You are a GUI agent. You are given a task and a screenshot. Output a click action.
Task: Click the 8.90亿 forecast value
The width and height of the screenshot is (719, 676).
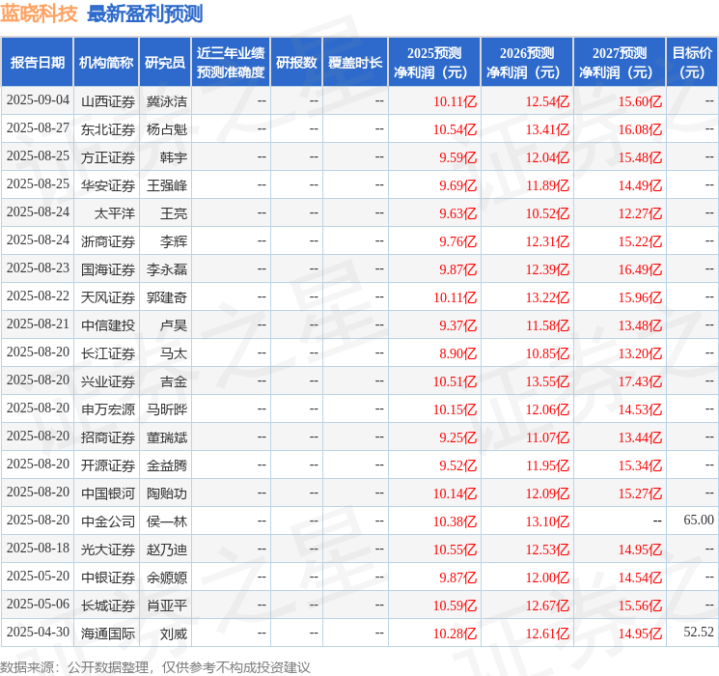(458, 354)
